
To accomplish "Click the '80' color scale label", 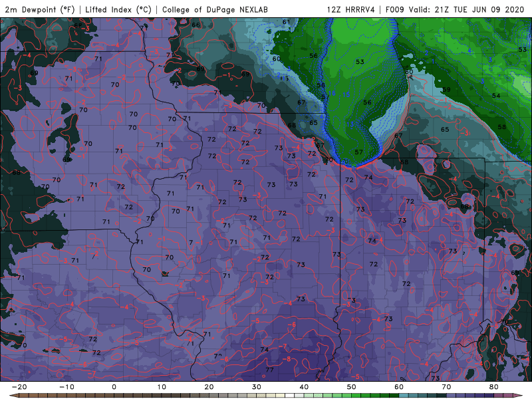I will click(494, 387).
